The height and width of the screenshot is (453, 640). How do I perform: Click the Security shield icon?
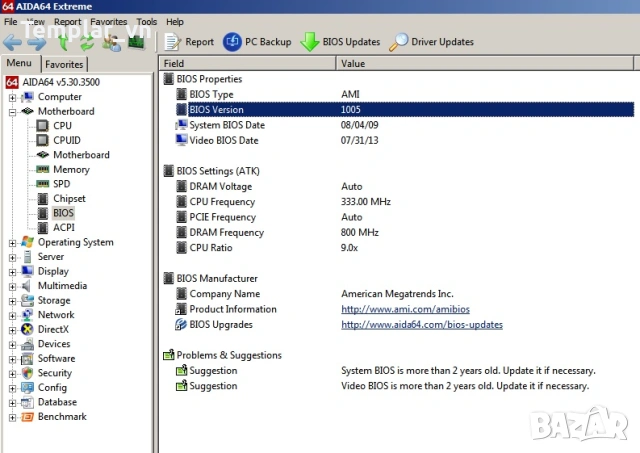click(x=28, y=373)
